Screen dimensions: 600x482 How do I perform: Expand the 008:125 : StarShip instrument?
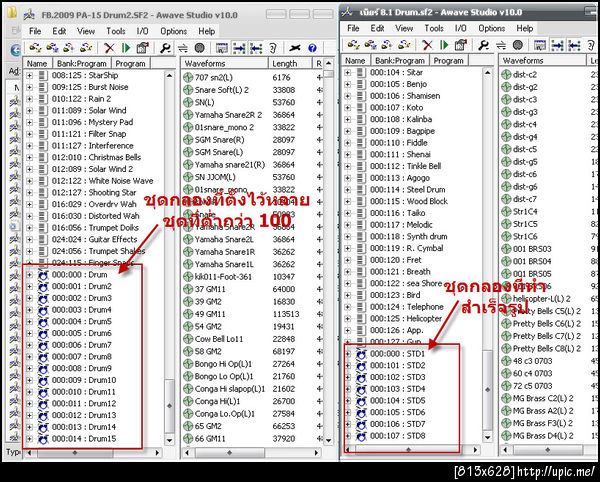29,75
